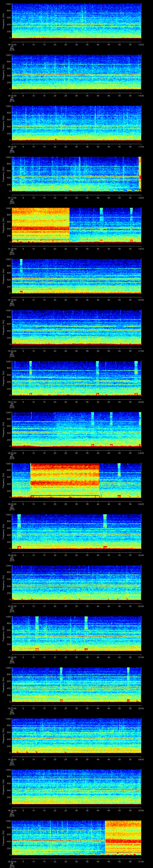
Task: Click the 24:00 end time label
Action: (x=141, y=504)
